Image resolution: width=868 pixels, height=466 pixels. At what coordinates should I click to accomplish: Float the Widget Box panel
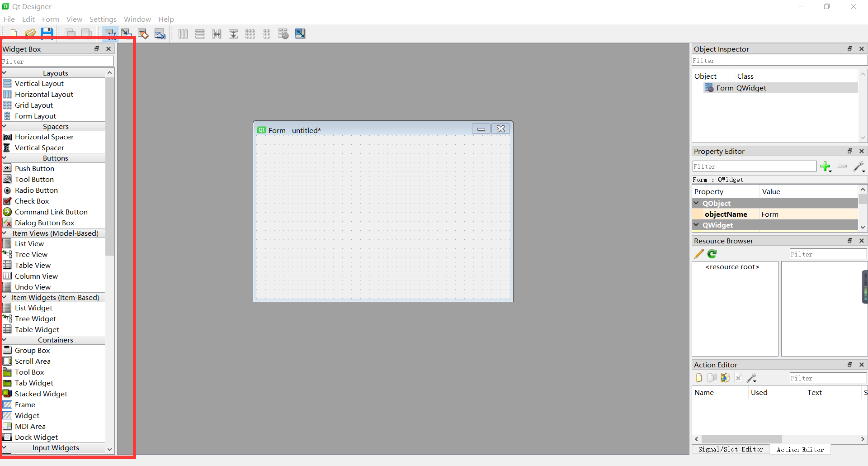point(97,49)
